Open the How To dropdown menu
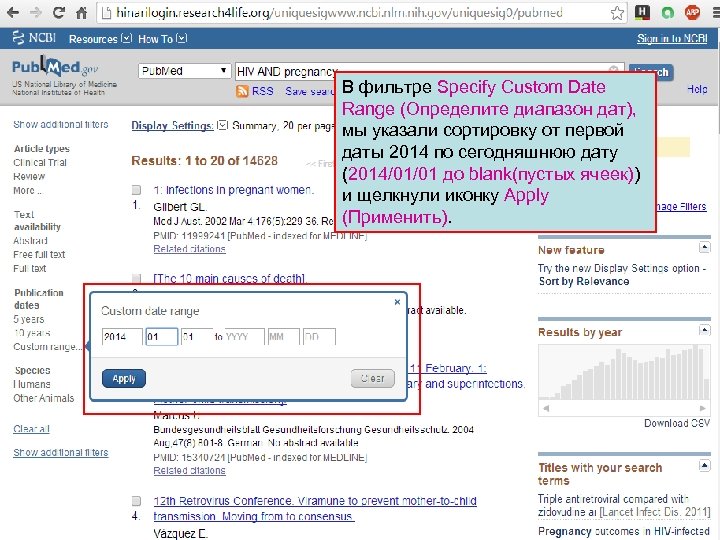 click(163, 39)
